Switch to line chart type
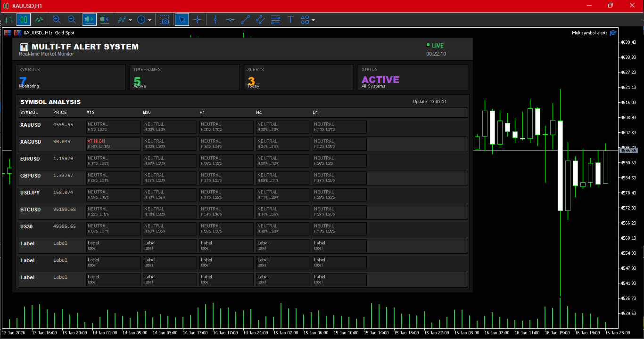644x339 pixels. coord(39,19)
